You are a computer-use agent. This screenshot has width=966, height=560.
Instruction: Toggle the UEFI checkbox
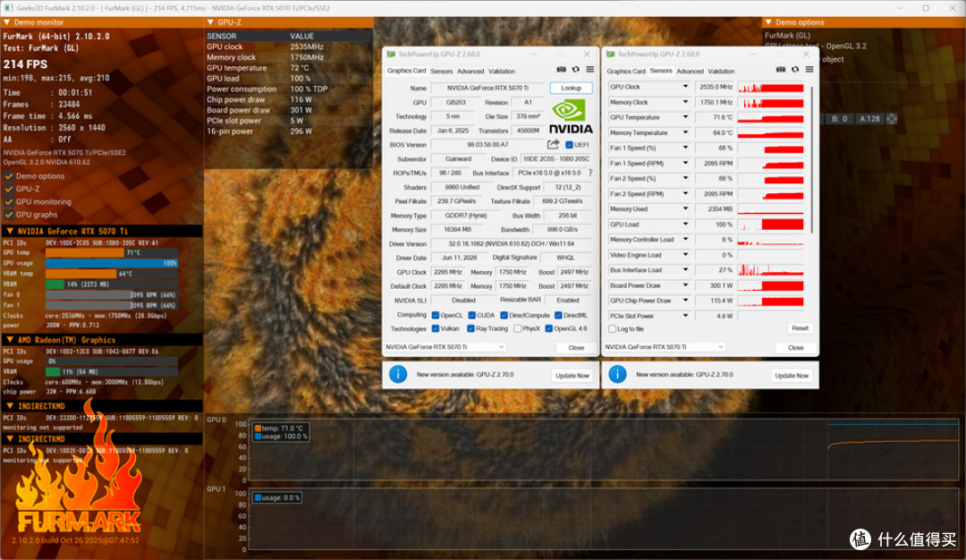pyautogui.click(x=569, y=145)
